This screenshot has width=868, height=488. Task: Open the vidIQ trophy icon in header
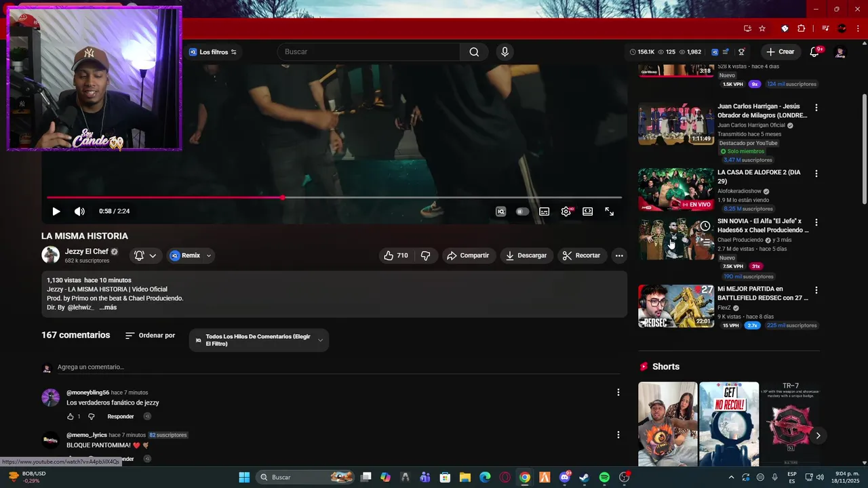[x=741, y=52]
